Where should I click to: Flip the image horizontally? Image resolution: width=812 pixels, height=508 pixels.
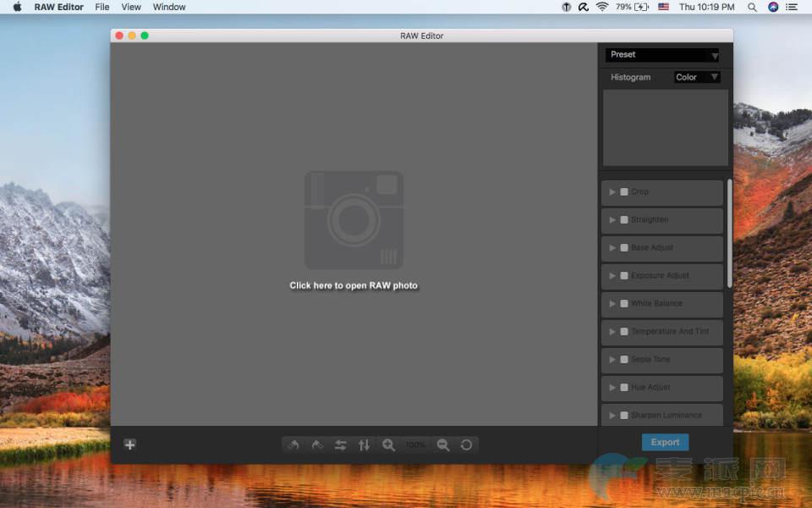pyautogui.click(x=341, y=444)
